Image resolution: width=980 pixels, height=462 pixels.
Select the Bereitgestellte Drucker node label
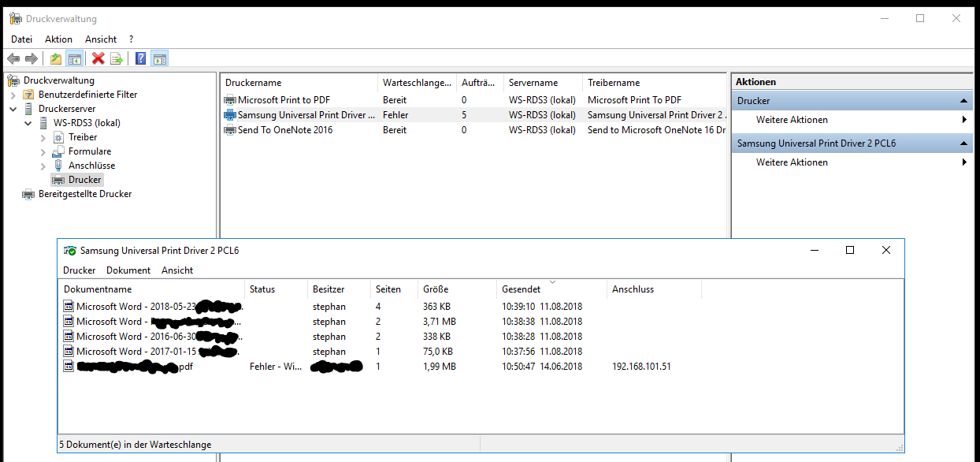click(85, 194)
